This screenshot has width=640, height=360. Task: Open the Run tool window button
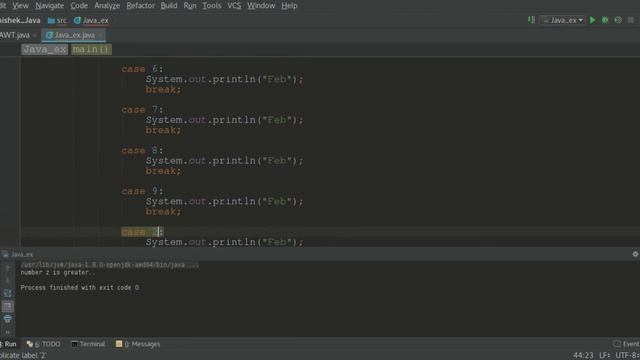click(8, 344)
